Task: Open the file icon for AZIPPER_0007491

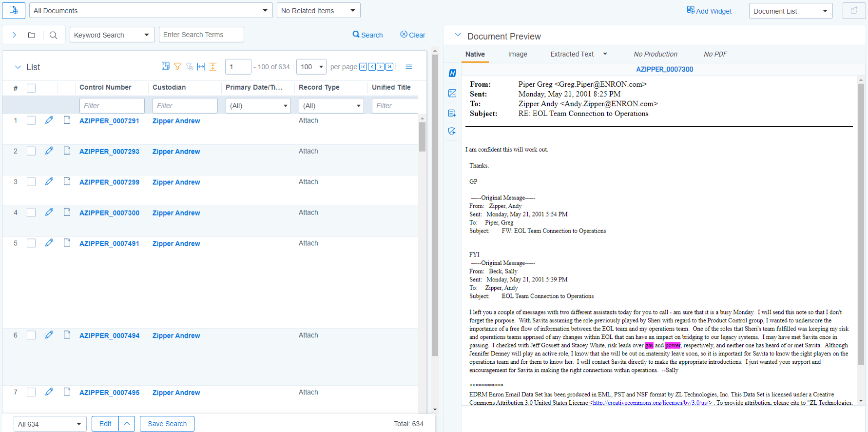Action: pyautogui.click(x=67, y=243)
